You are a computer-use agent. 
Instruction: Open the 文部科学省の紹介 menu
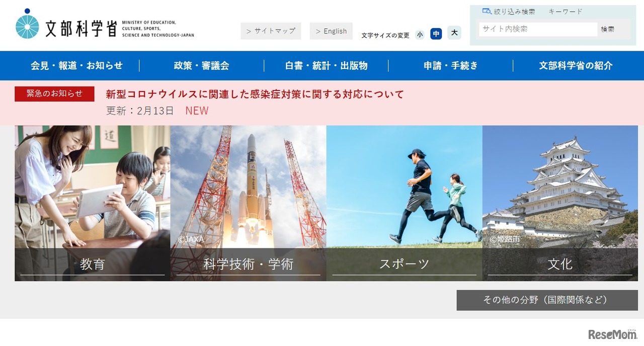pyautogui.click(x=576, y=65)
